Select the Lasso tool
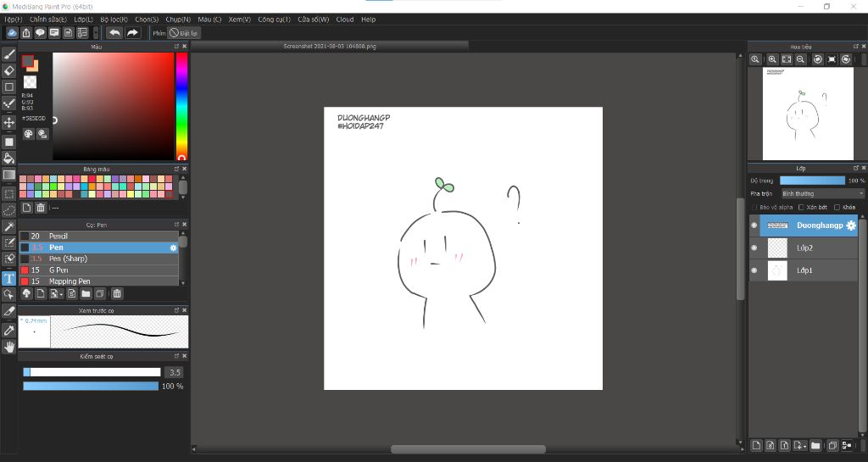 click(8, 210)
